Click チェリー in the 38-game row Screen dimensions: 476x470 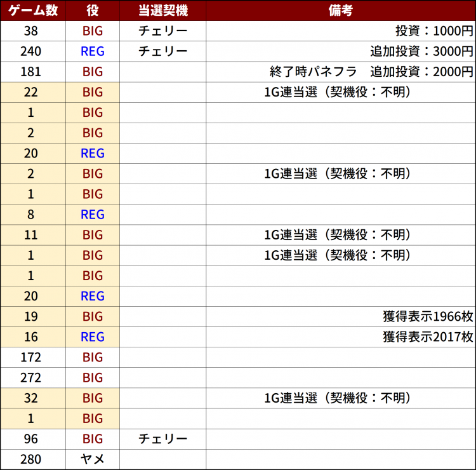[x=162, y=31]
